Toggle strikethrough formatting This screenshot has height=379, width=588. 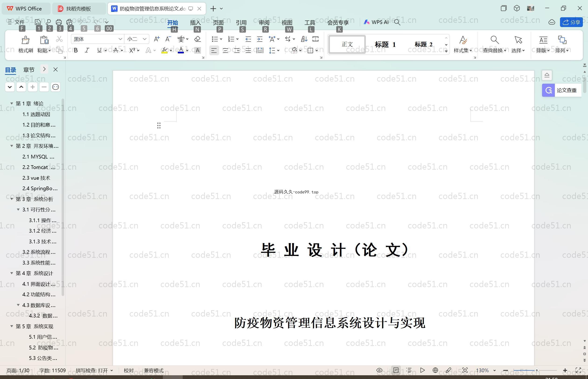(x=115, y=50)
